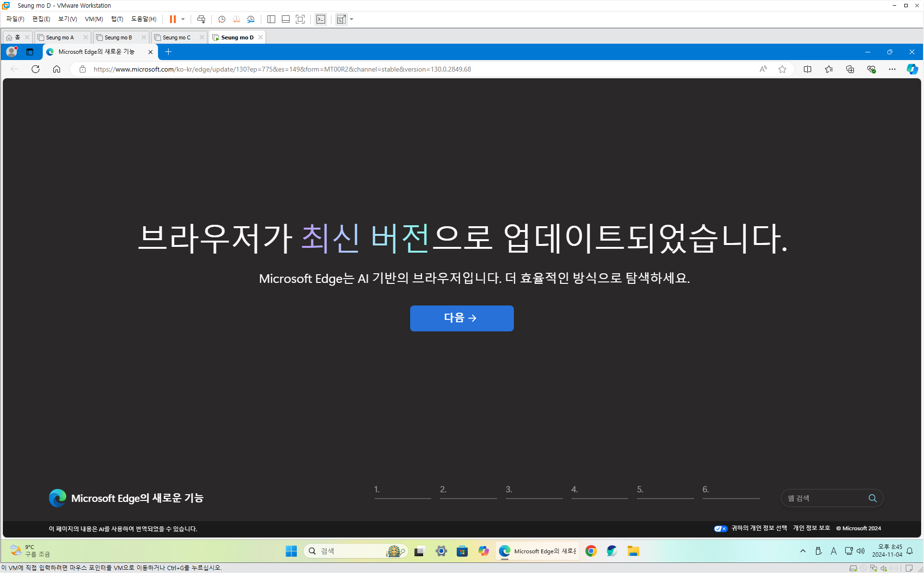Image resolution: width=924 pixels, height=573 pixels.
Task: Expand the stretch guest dropdown arrow
Action: coord(352,19)
